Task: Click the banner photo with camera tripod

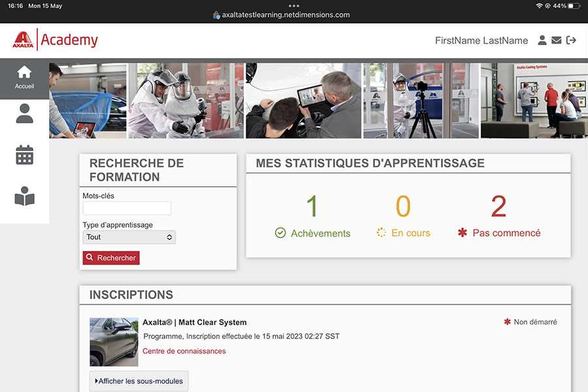Action: pyautogui.click(x=421, y=101)
